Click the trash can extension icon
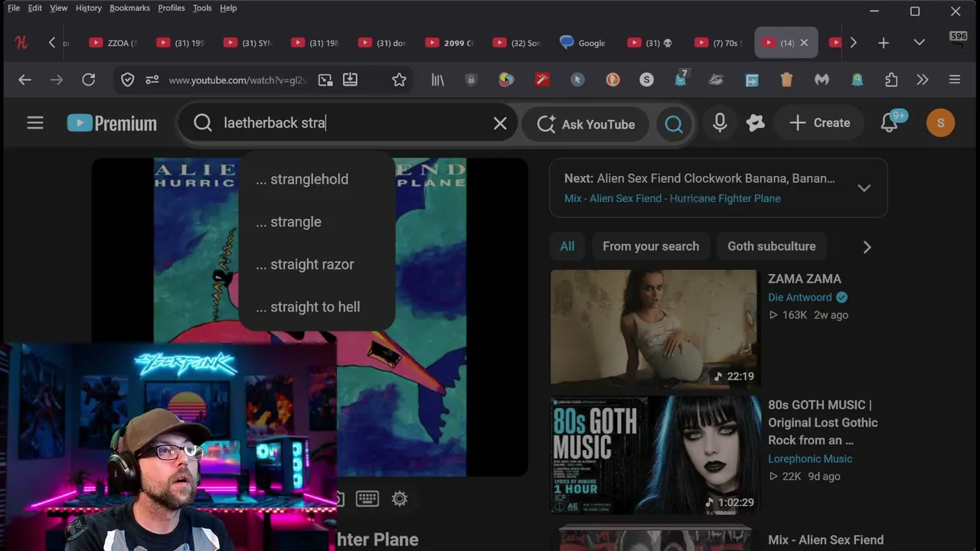Image resolution: width=980 pixels, height=551 pixels. click(786, 80)
